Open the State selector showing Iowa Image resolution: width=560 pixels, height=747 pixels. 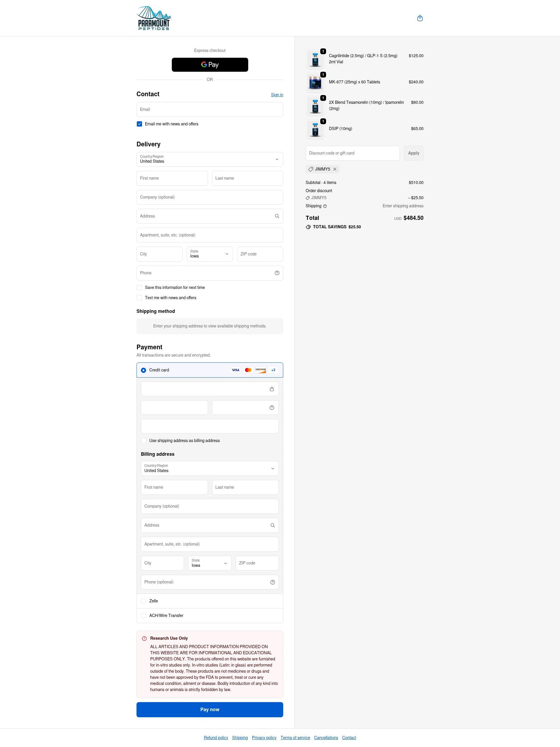[x=209, y=254]
